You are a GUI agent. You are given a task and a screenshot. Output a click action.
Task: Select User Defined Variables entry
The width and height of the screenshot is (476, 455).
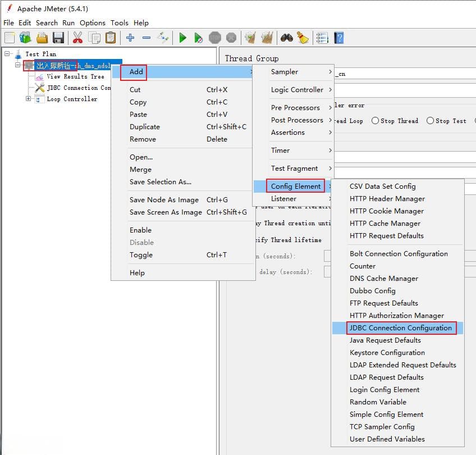click(x=397, y=439)
